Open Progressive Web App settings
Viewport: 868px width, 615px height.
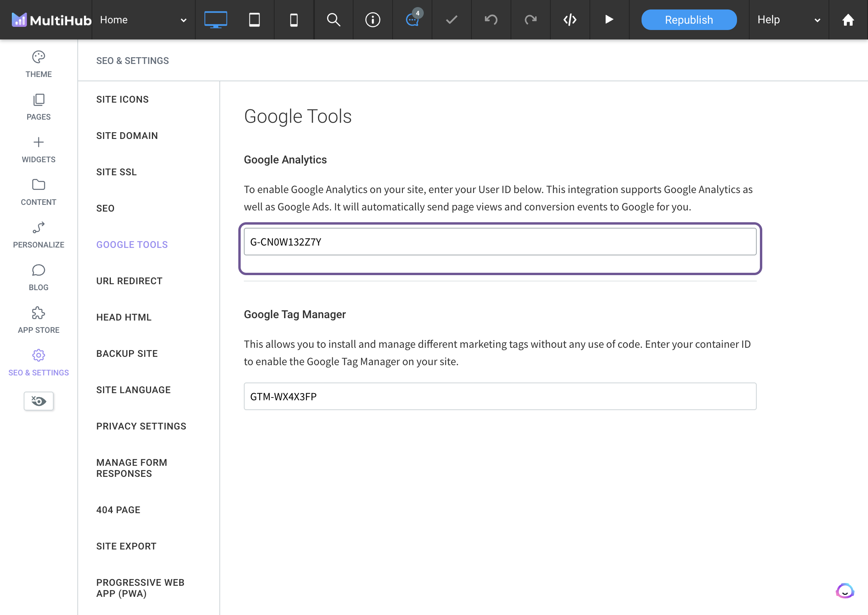click(140, 588)
